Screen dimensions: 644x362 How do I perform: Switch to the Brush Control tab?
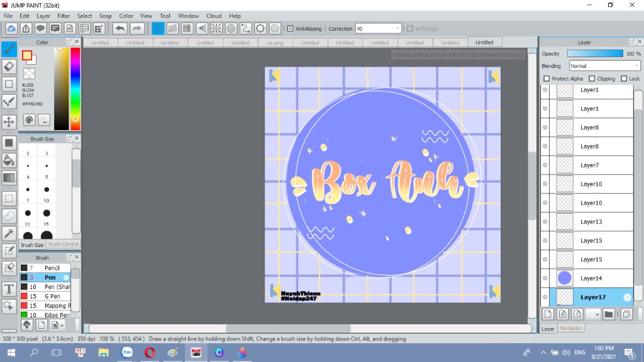pos(62,244)
